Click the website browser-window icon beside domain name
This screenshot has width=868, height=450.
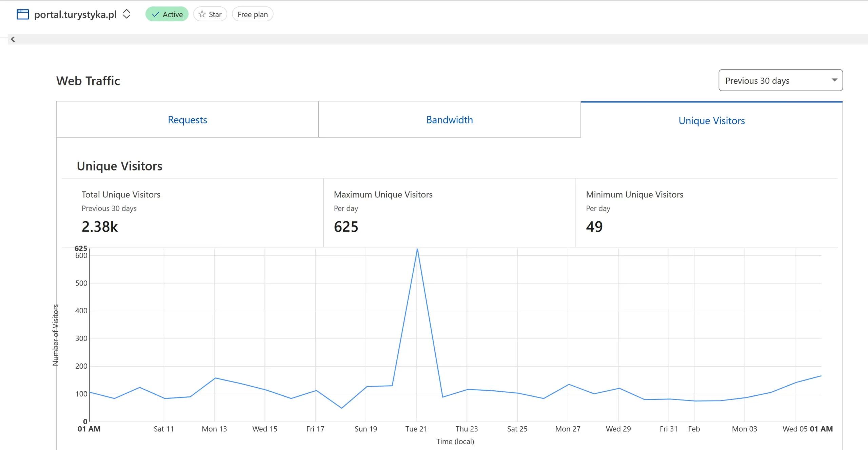coord(23,14)
